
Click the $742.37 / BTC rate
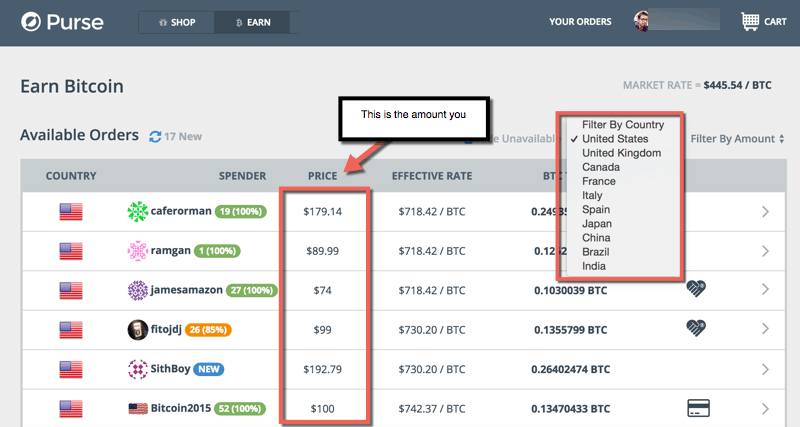tap(432, 409)
